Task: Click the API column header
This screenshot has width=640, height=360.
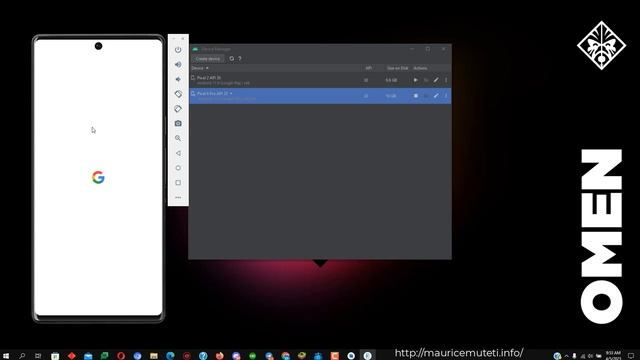Action: tap(368, 68)
